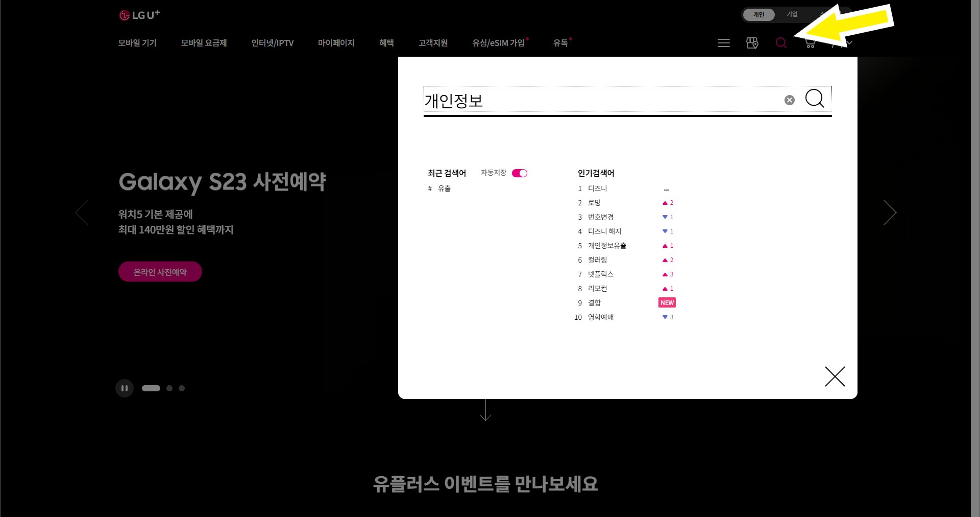Viewport: 980px width, 517px height.
Task: Click the 온라인 사전예약 button
Action: pos(160,272)
